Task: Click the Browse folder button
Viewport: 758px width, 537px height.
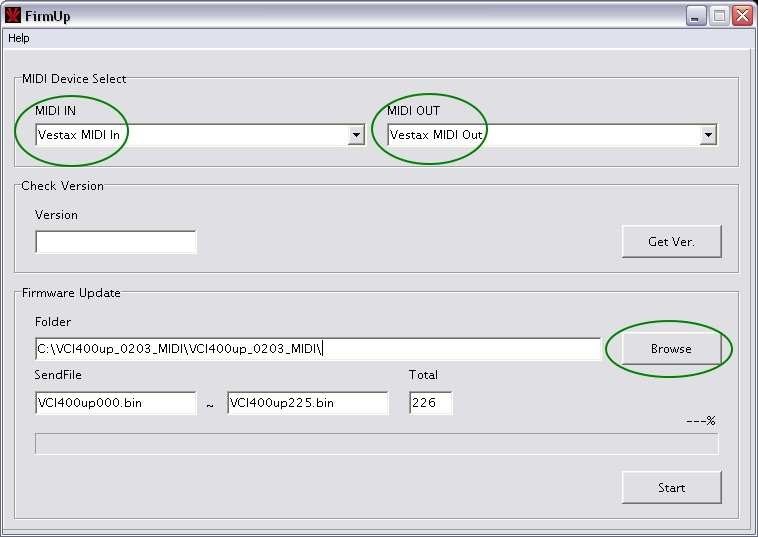Action: pyautogui.click(x=671, y=349)
